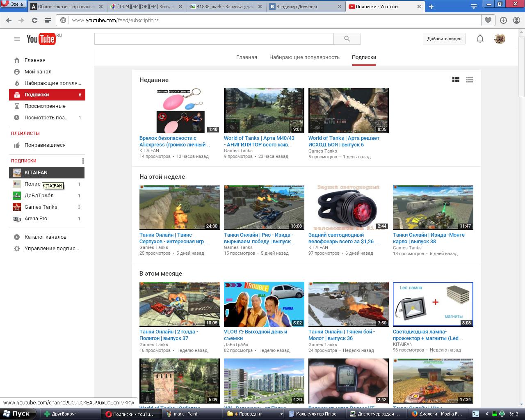Switch to Общие заказы browser tab

tap(67, 7)
